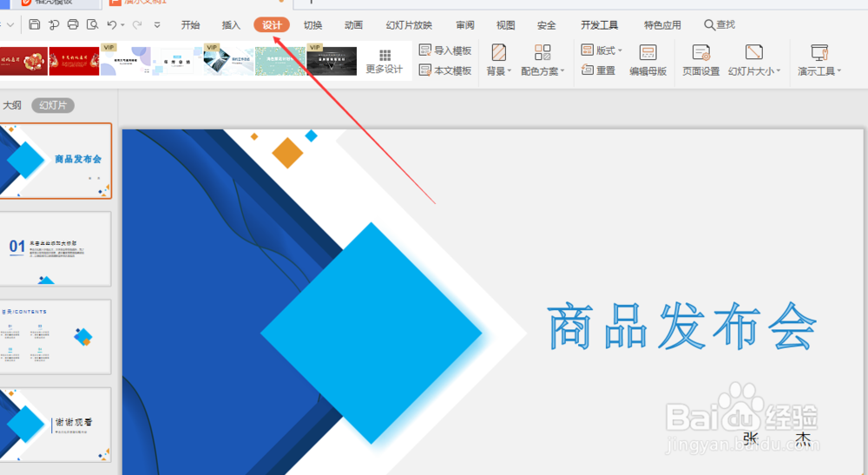The width and height of the screenshot is (868, 475).
Task: Open the 幻灯片大小 dropdown
Action: [x=754, y=60]
